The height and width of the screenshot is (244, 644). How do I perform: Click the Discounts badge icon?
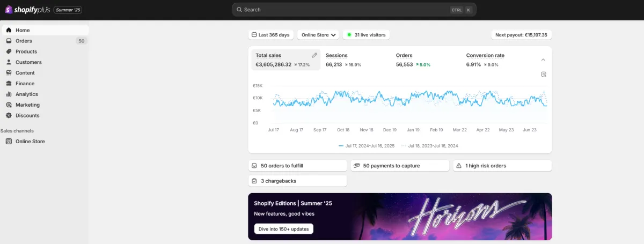coord(9,115)
